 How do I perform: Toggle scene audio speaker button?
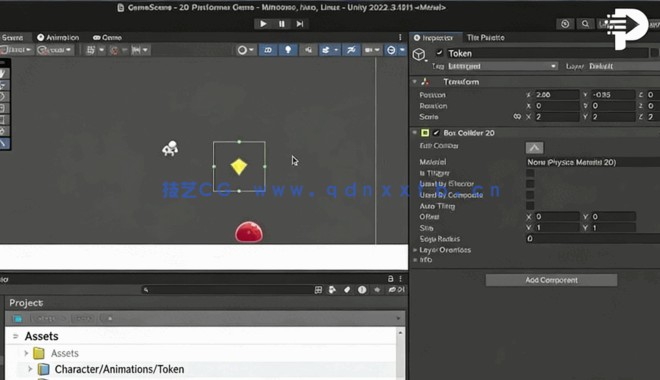(x=308, y=50)
